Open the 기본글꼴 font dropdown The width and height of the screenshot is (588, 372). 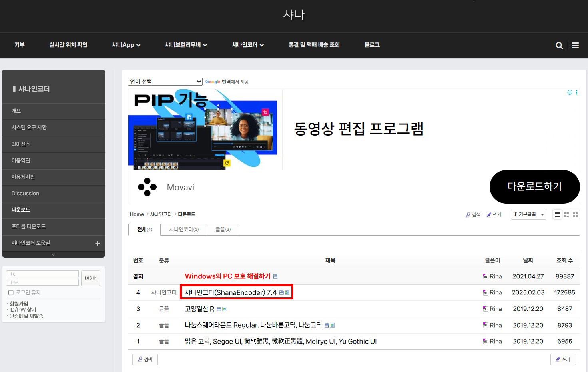click(x=528, y=215)
